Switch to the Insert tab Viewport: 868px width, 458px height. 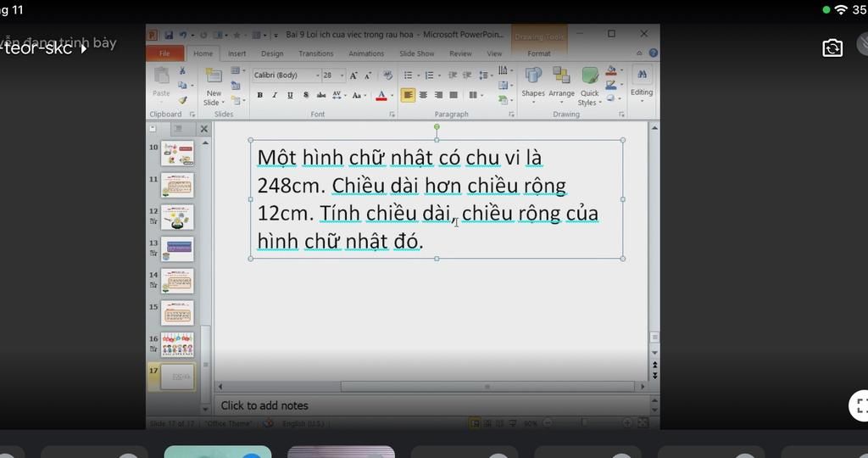tap(237, 53)
